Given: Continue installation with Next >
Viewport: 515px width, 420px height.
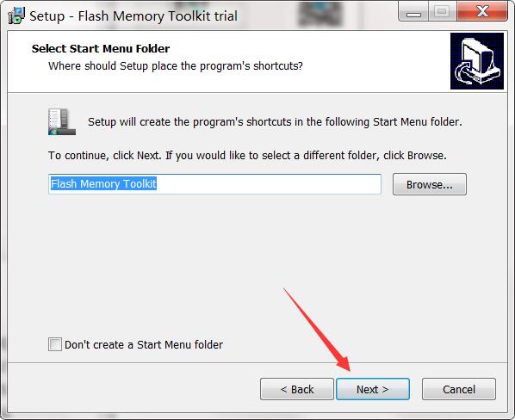Looking at the screenshot, I should (x=373, y=389).
